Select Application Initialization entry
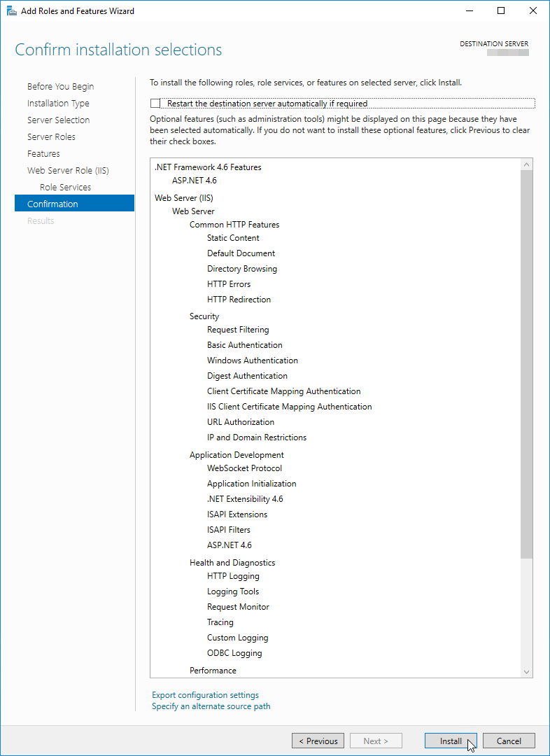This screenshot has height=756, width=550. coord(252,484)
